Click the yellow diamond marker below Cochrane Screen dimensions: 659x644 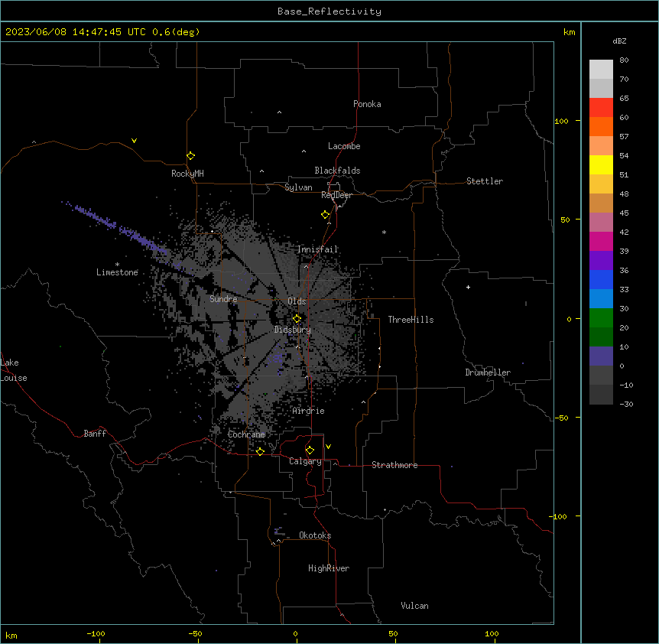pos(260,451)
